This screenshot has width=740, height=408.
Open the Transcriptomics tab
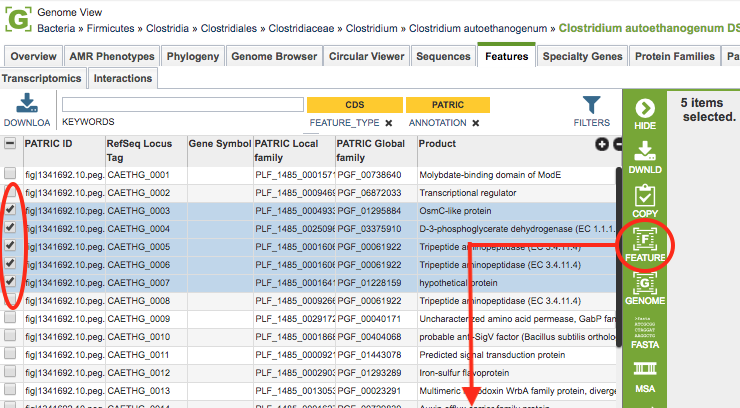[x=42, y=78]
